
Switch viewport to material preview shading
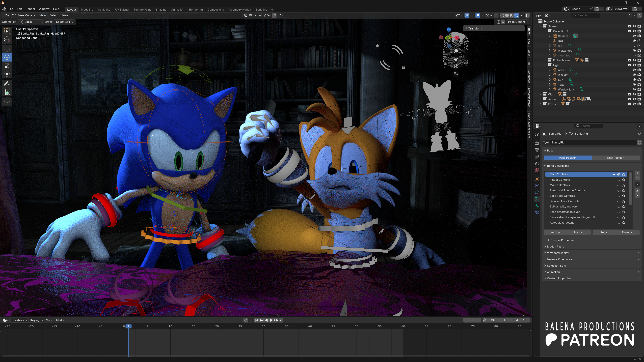(x=512, y=15)
